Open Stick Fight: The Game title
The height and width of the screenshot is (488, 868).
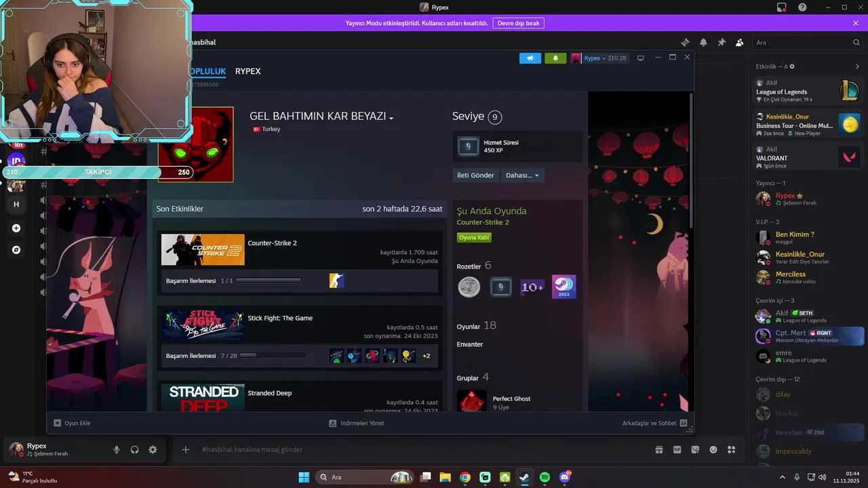280,318
